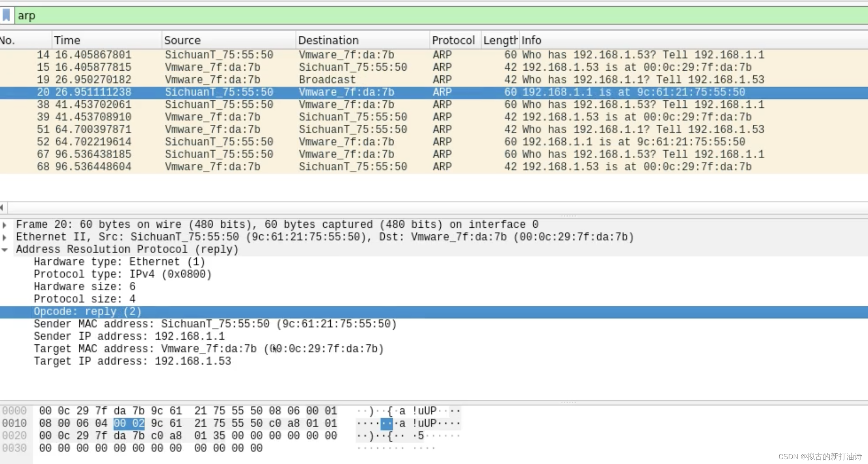Viewport: 868px width, 464px height.
Task: Select packet number 52 ARP reply
Action: coord(434,142)
